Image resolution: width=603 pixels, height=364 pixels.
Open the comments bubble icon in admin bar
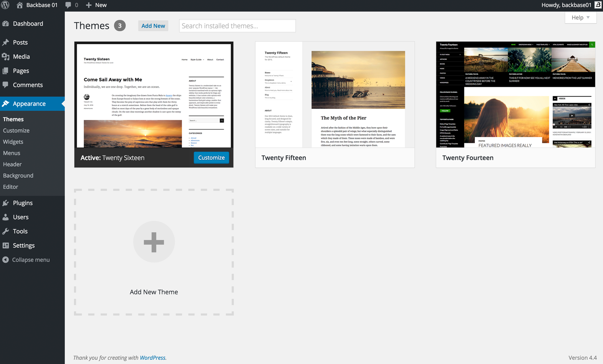[68, 5]
